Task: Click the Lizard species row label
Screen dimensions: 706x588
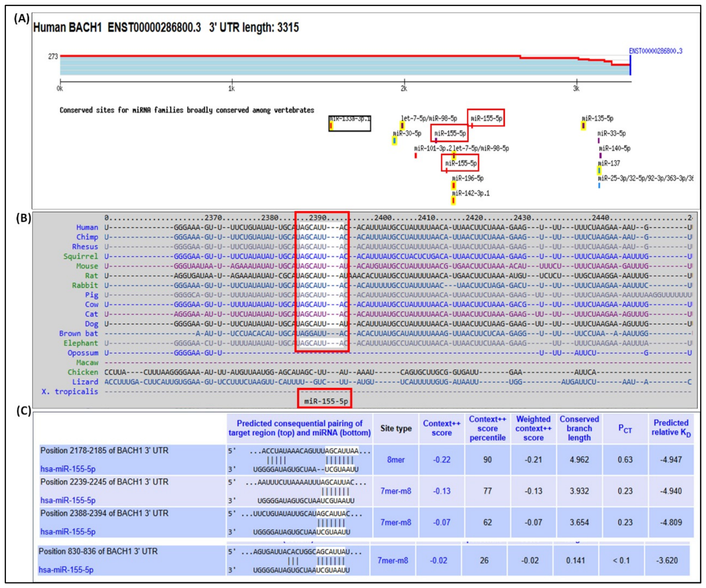Action: (x=85, y=382)
